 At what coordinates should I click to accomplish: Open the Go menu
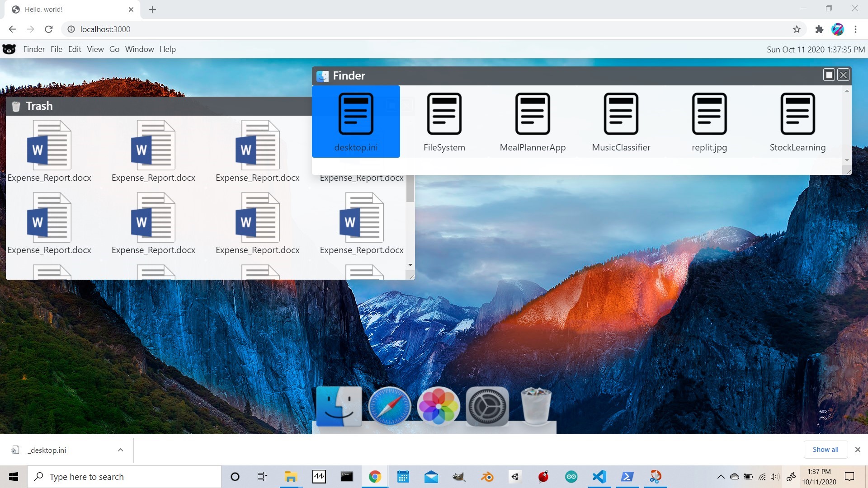(x=114, y=49)
